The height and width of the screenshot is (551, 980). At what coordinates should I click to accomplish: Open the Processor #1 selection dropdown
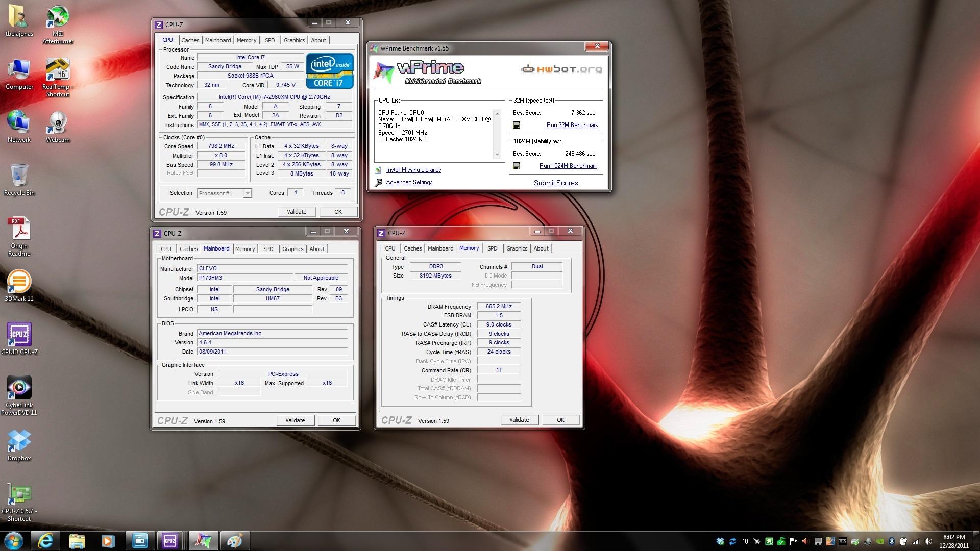225,193
